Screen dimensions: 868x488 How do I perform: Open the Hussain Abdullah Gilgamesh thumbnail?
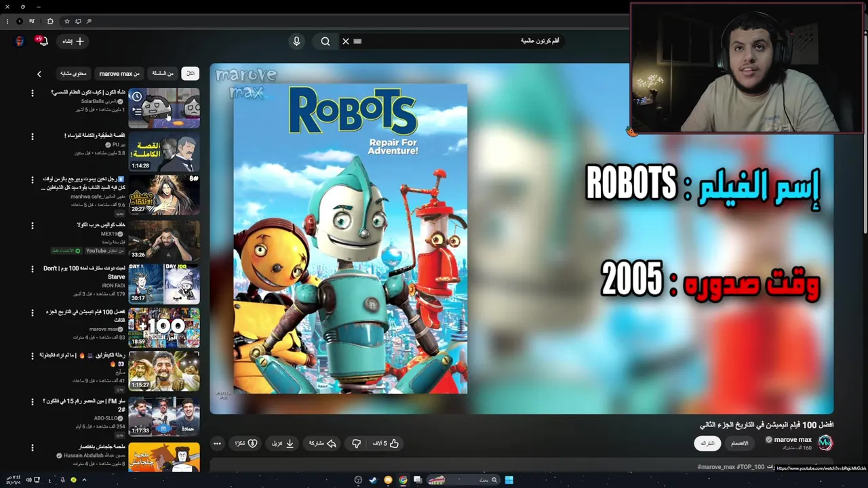tap(164, 457)
